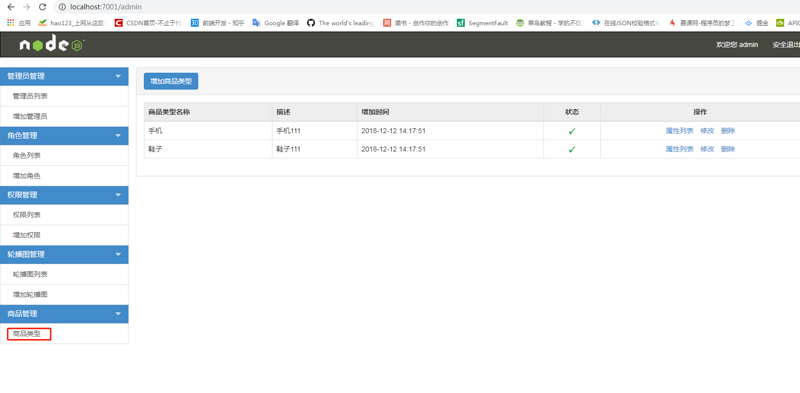Collapse the 权限管理 section arrow

pyautogui.click(x=118, y=195)
